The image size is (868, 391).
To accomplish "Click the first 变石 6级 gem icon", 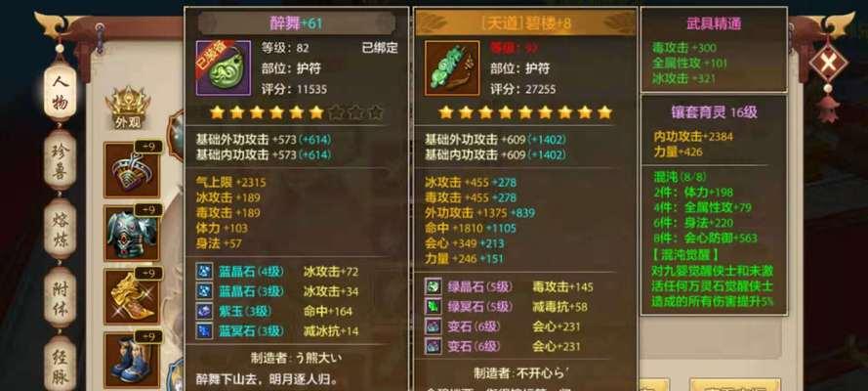I will [x=433, y=326].
